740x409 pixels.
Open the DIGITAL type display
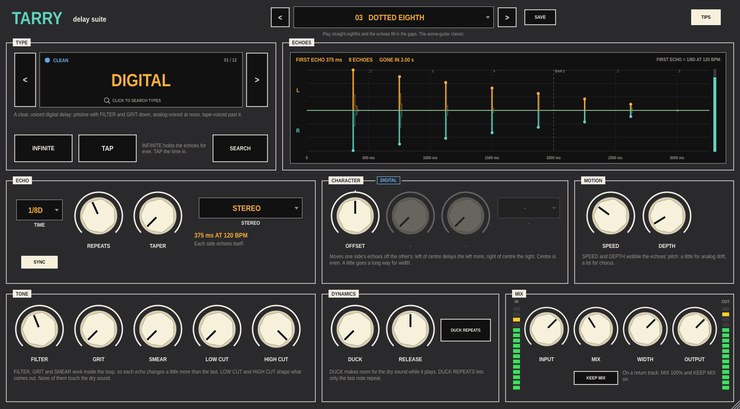141,80
